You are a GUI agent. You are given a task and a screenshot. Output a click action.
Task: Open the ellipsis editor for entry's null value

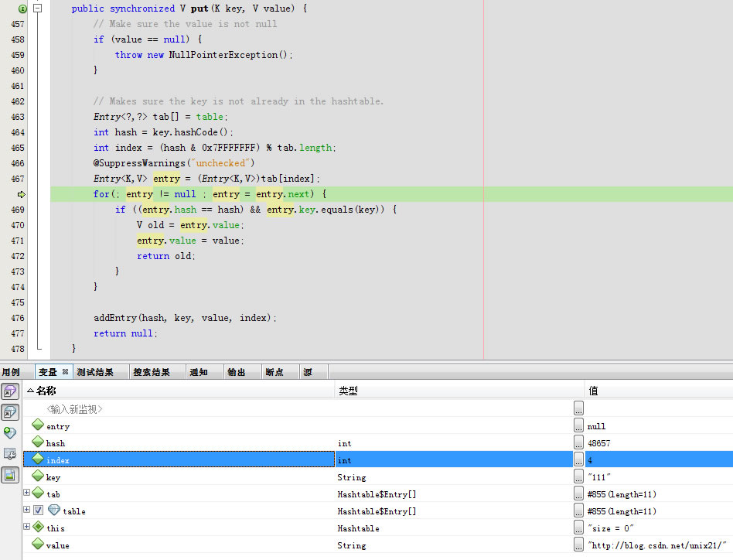578,425
